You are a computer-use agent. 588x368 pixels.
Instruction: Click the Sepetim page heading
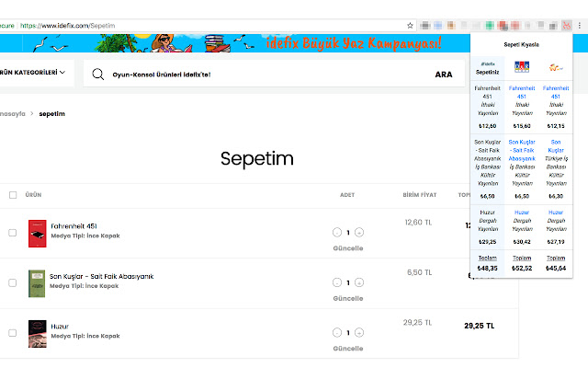[x=257, y=158]
